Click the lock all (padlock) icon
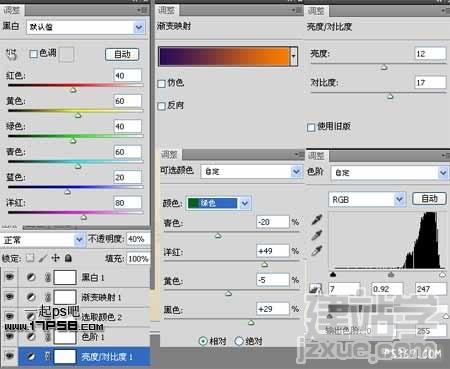 pyautogui.click(x=68, y=258)
